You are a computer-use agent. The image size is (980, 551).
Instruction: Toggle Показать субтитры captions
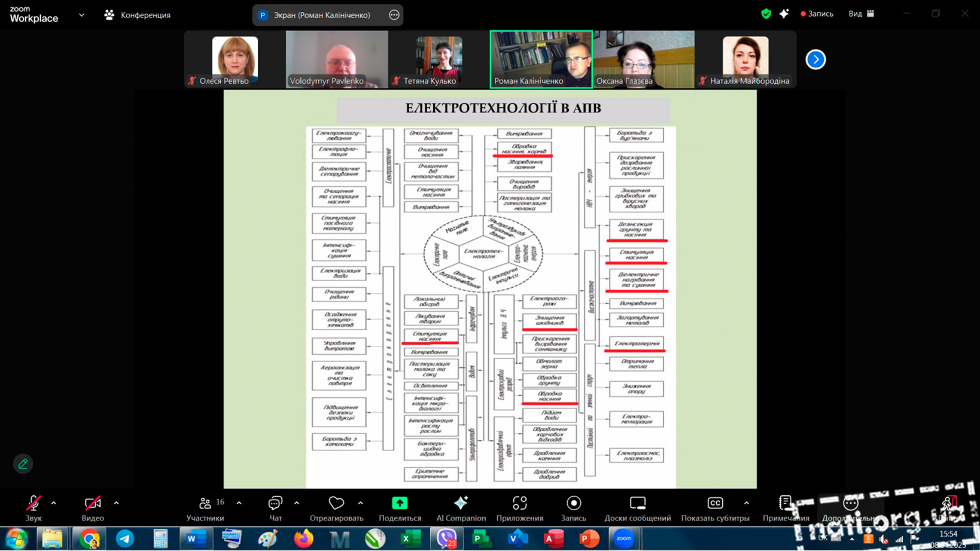[x=715, y=508]
